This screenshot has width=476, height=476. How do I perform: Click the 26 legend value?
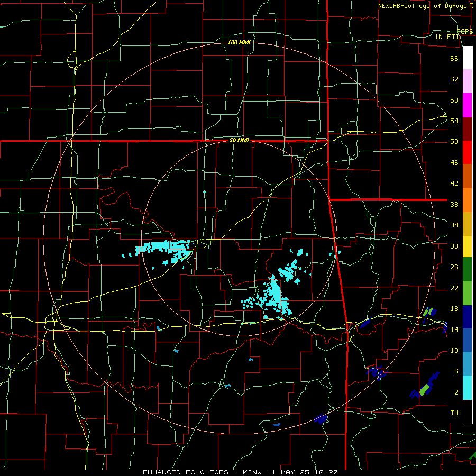pyautogui.click(x=454, y=267)
